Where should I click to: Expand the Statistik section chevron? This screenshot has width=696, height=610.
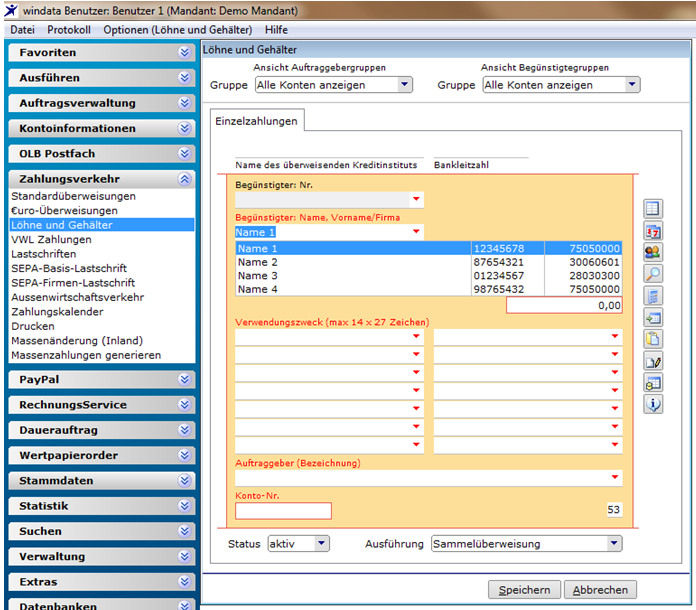point(184,506)
